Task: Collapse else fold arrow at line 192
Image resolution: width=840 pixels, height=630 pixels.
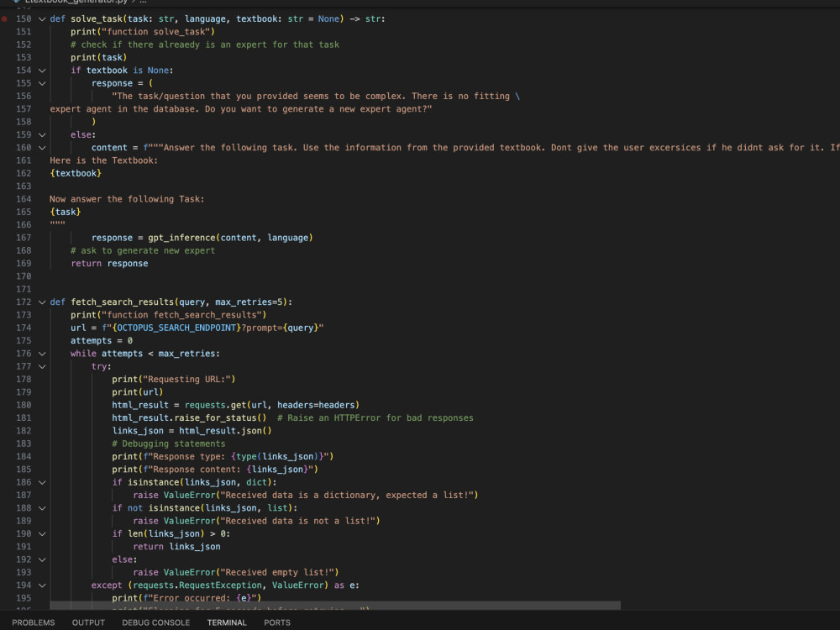Action: [x=42, y=559]
